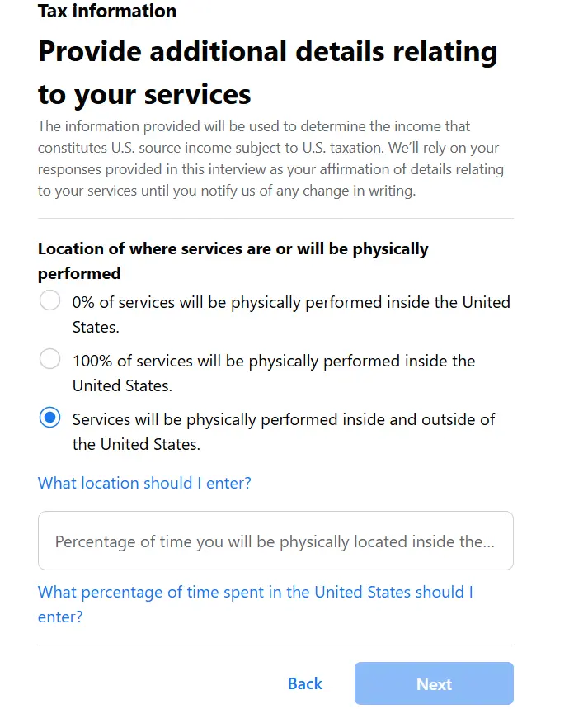Click 'United States.' under the 100% option

pos(123,385)
